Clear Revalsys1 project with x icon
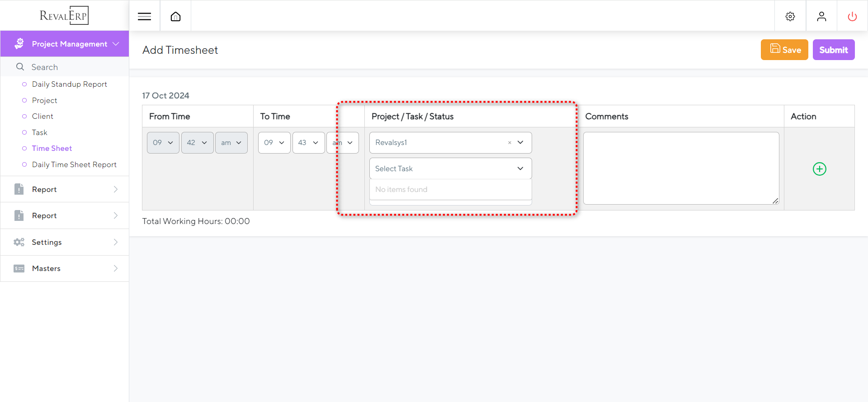 (x=509, y=143)
